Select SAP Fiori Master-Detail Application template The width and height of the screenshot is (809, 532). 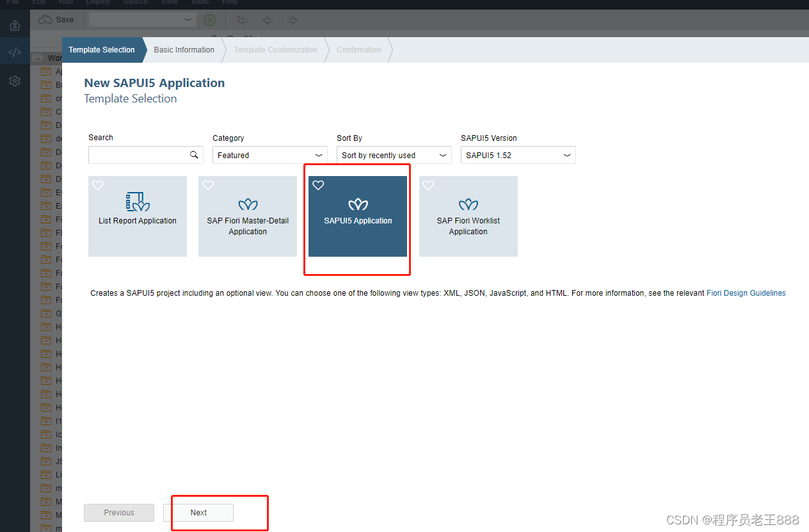pyautogui.click(x=248, y=216)
